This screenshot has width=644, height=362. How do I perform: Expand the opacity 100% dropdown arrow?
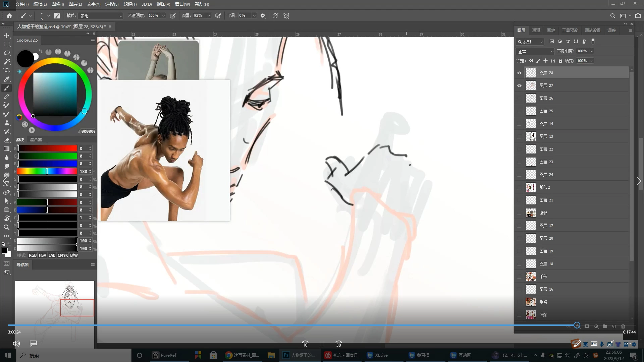click(163, 16)
